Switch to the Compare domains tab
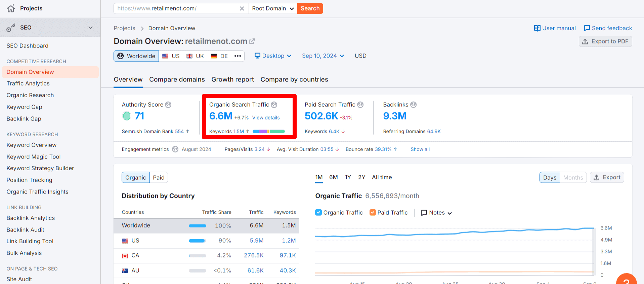644x284 pixels. pos(177,79)
